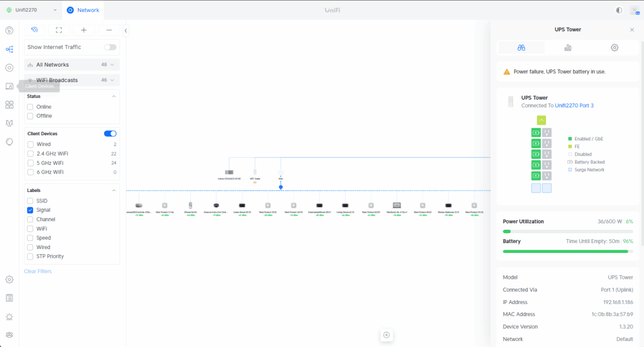The width and height of the screenshot is (644, 347).
Task: Click the zoom out minus button
Action: [x=109, y=30]
